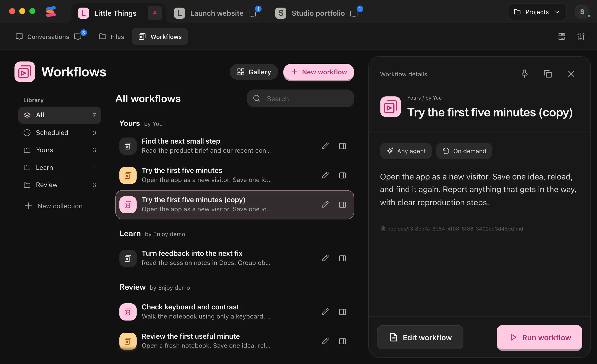
Task: Edit 'Check keyboard and contrast' pencil icon
Action: pyautogui.click(x=325, y=312)
